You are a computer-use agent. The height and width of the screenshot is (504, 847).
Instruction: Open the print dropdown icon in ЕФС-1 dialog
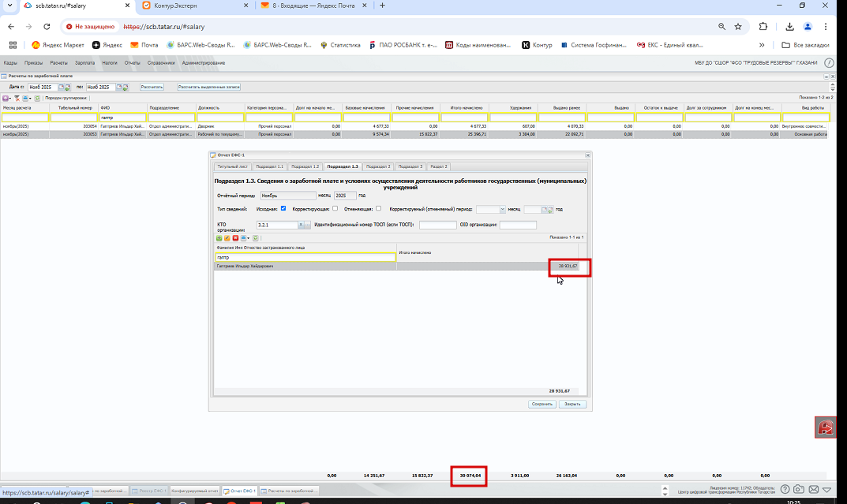click(245, 238)
